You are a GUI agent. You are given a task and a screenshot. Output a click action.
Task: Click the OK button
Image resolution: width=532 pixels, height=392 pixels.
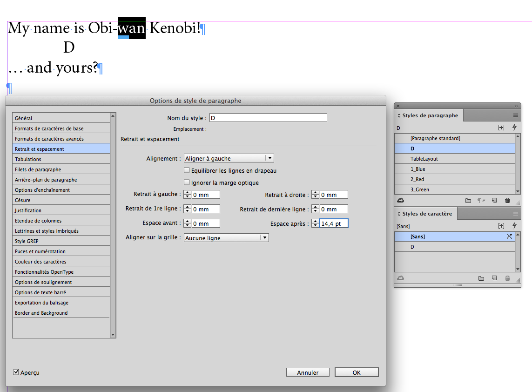(x=357, y=372)
